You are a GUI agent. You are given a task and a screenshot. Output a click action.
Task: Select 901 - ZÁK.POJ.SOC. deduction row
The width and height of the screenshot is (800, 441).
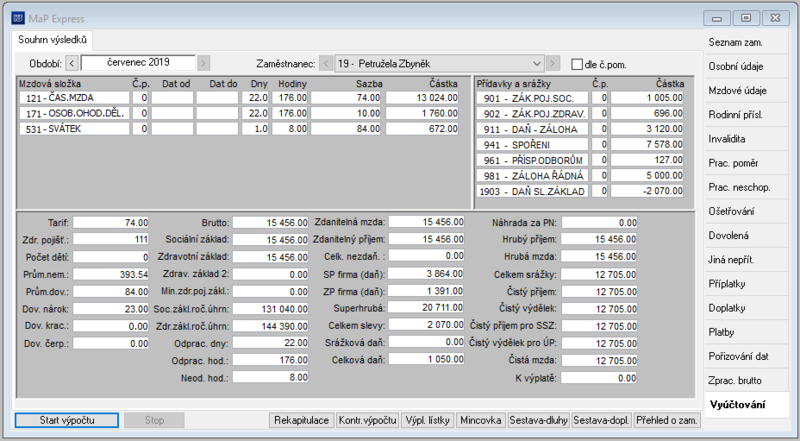533,98
